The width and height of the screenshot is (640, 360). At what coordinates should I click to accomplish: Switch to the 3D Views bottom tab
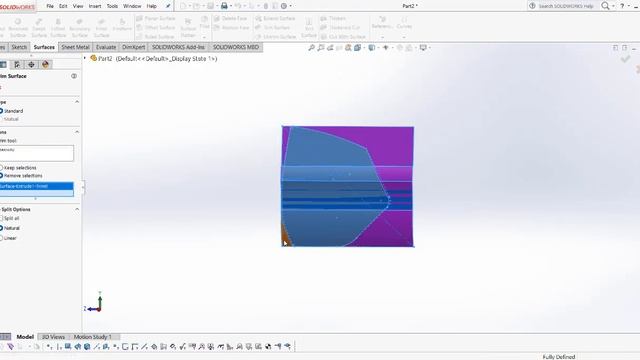pos(53,337)
